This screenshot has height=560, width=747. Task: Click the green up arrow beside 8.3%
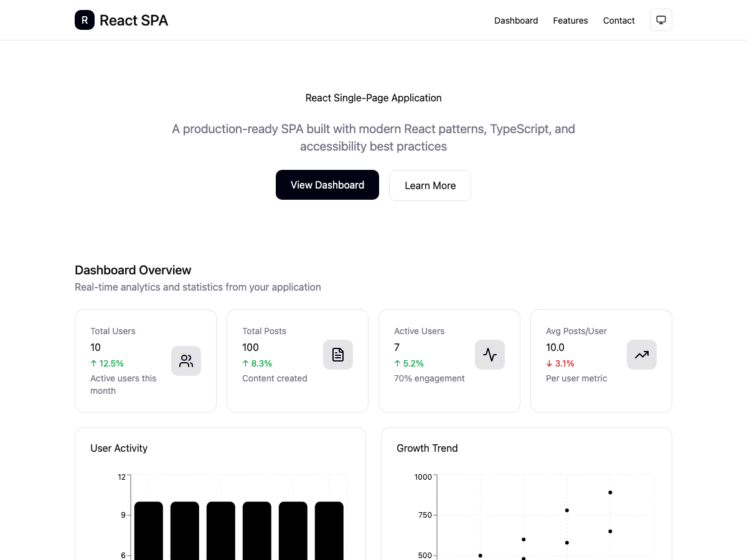pyautogui.click(x=246, y=363)
